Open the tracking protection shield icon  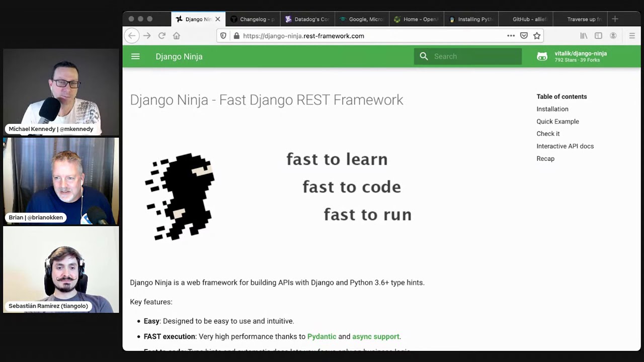(x=223, y=36)
